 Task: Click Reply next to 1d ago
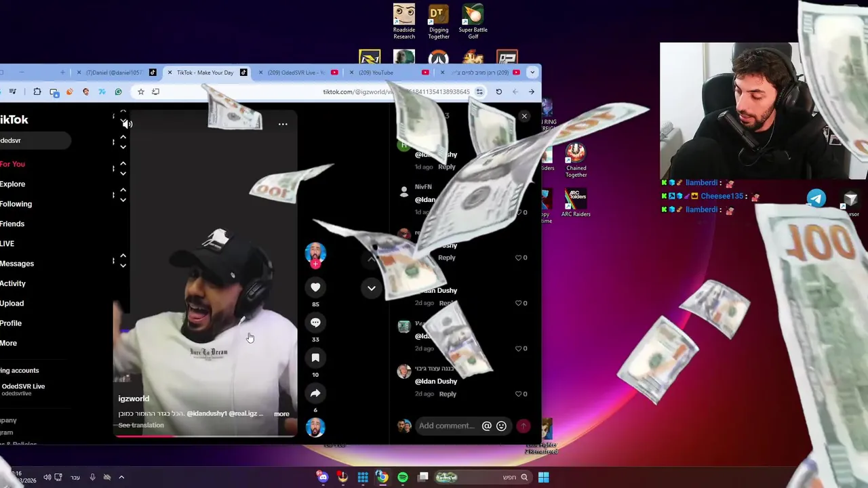pyautogui.click(x=447, y=167)
